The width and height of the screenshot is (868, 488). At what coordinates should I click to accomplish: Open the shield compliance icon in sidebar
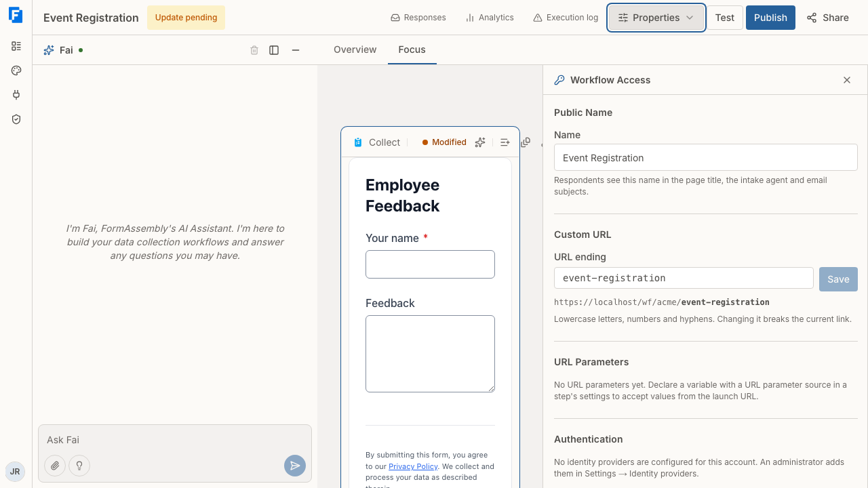click(16, 119)
